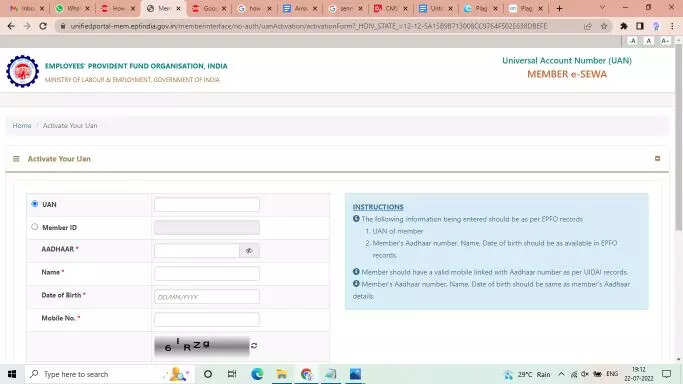The width and height of the screenshot is (683, 384).
Task: Reload the page in browser
Action: click(x=43, y=26)
